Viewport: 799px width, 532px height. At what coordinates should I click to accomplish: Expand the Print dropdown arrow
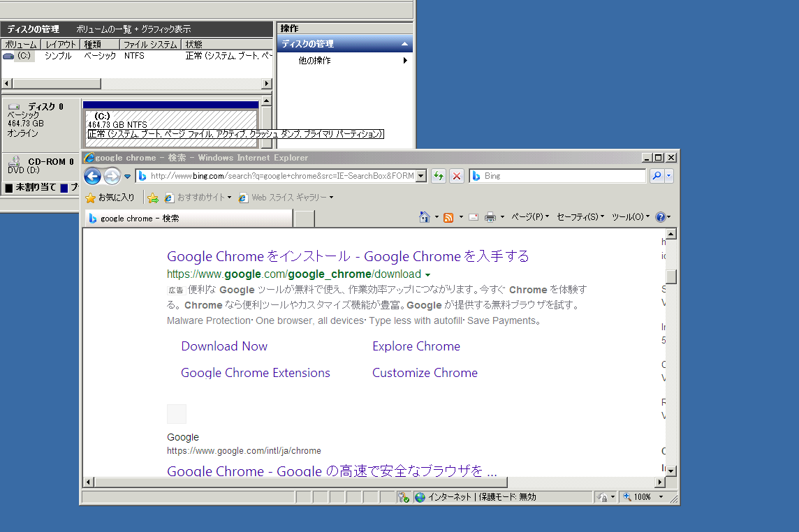[x=502, y=217]
